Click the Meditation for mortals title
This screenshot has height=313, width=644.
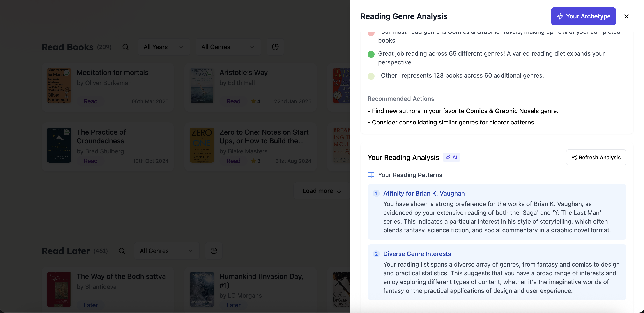coord(113,73)
